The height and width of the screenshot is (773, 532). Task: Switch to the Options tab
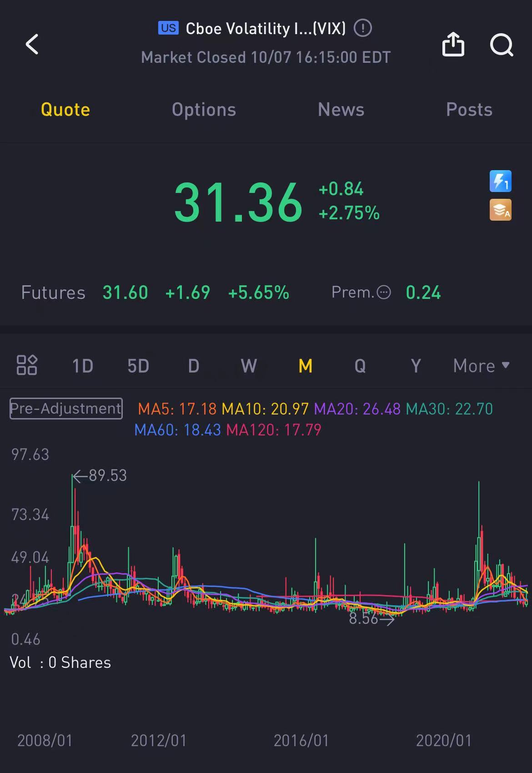point(204,110)
